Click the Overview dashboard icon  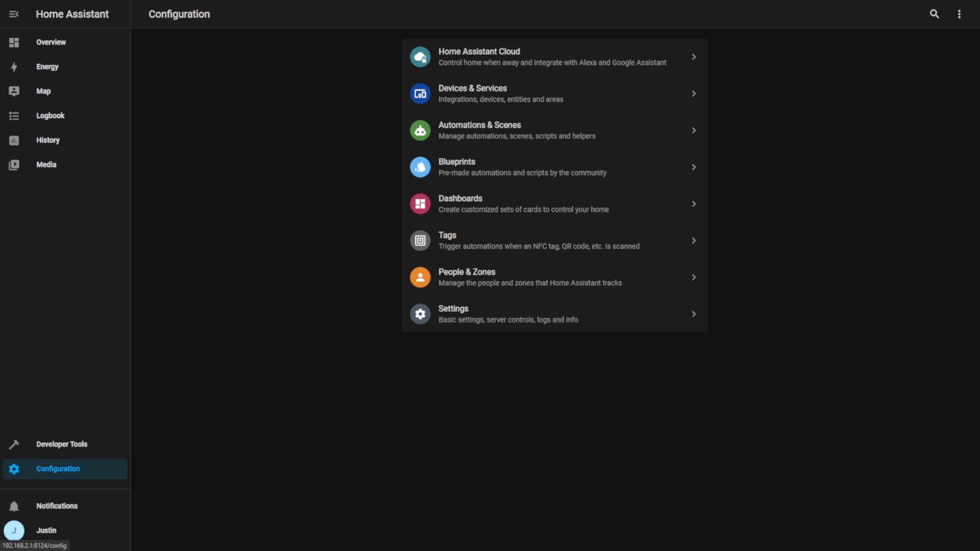[14, 42]
